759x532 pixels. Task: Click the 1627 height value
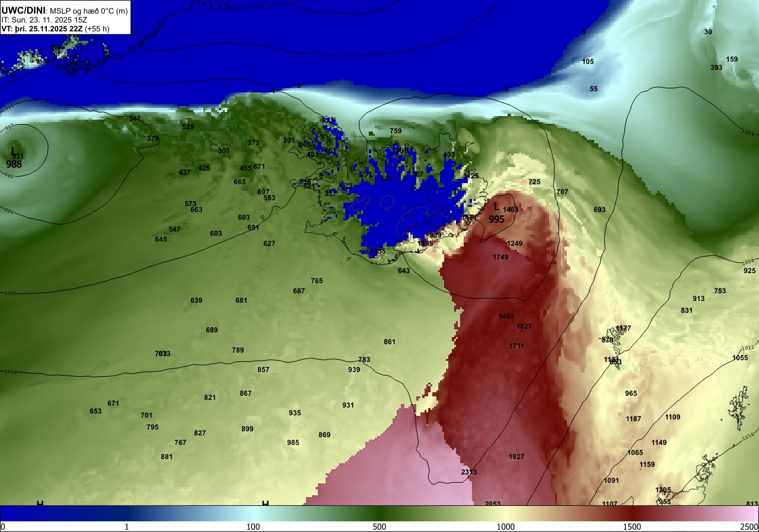coord(524,326)
